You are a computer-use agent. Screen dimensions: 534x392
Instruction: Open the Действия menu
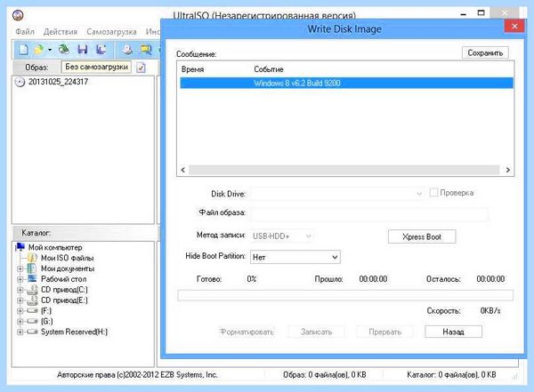(x=61, y=32)
